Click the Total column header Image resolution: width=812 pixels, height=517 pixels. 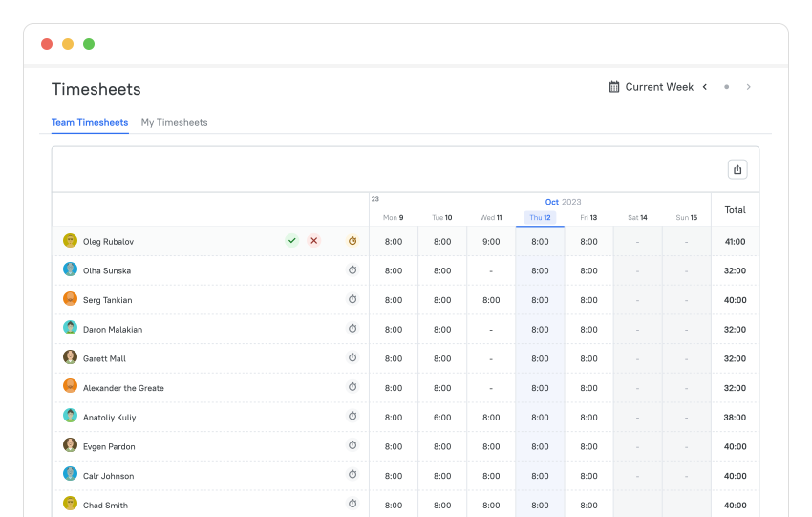coord(735,210)
